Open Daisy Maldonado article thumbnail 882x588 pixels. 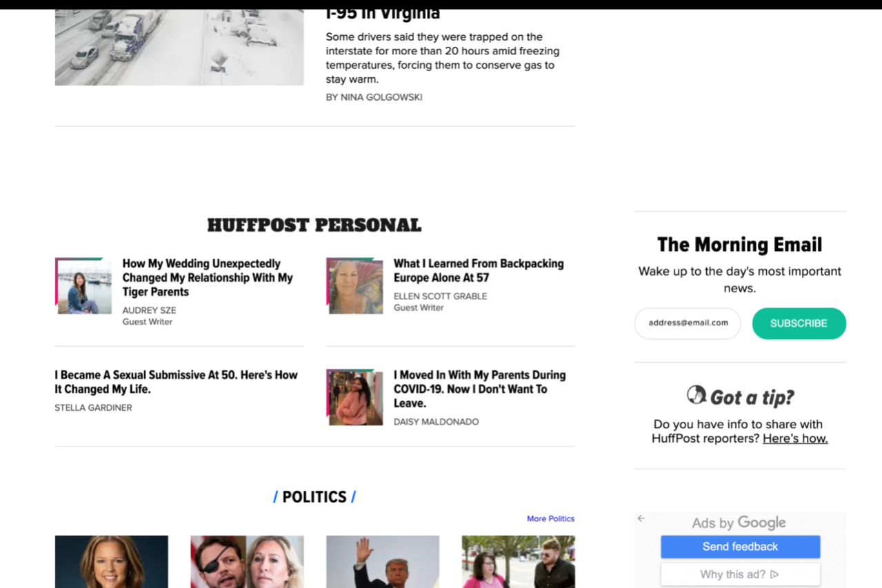(354, 397)
